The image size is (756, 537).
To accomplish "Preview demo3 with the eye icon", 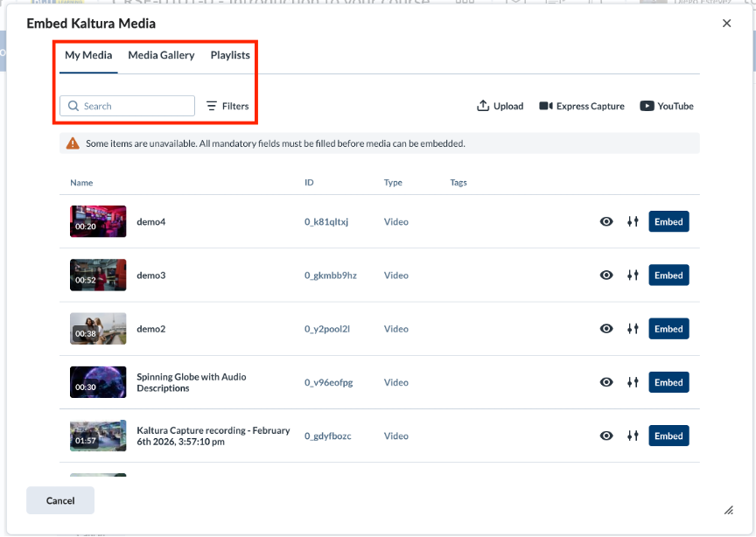I will (606, 275).
